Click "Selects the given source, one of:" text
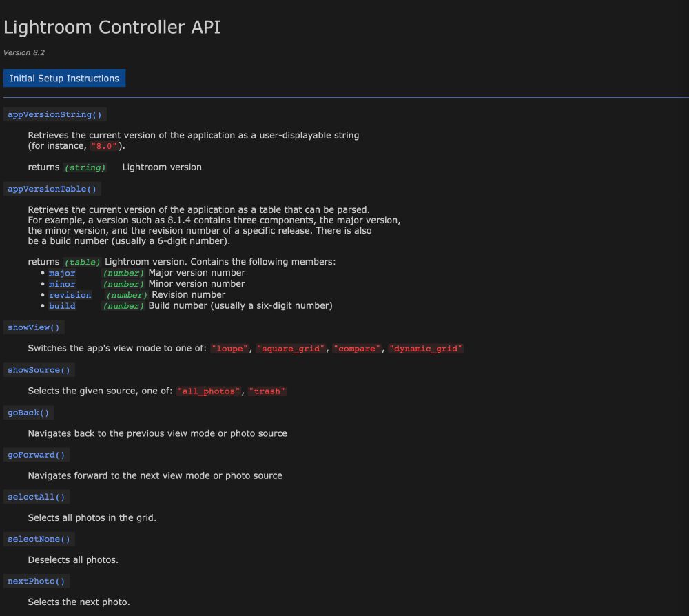 tap(100, 391)
